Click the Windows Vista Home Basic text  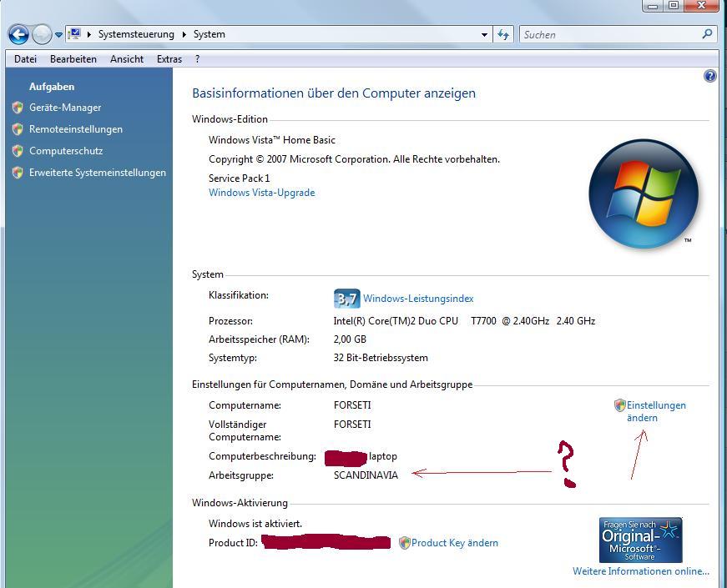point(272,140)
